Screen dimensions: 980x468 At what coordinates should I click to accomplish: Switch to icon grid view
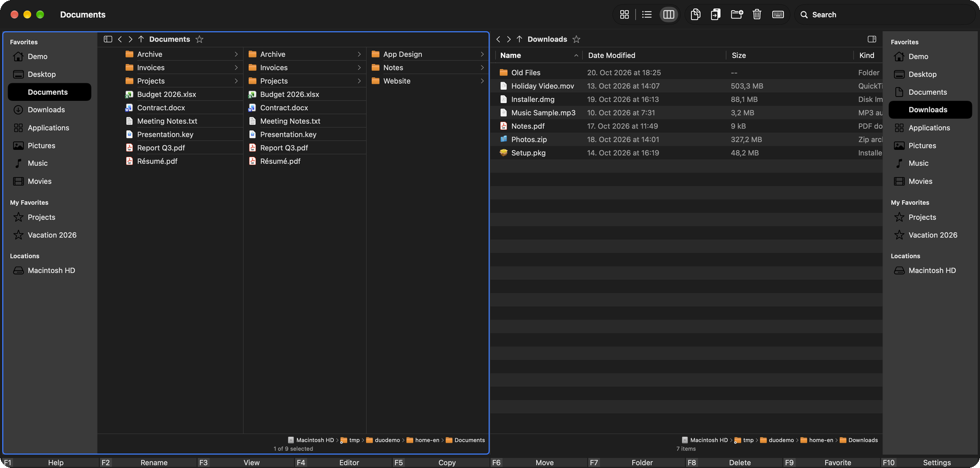click(624, 15)
